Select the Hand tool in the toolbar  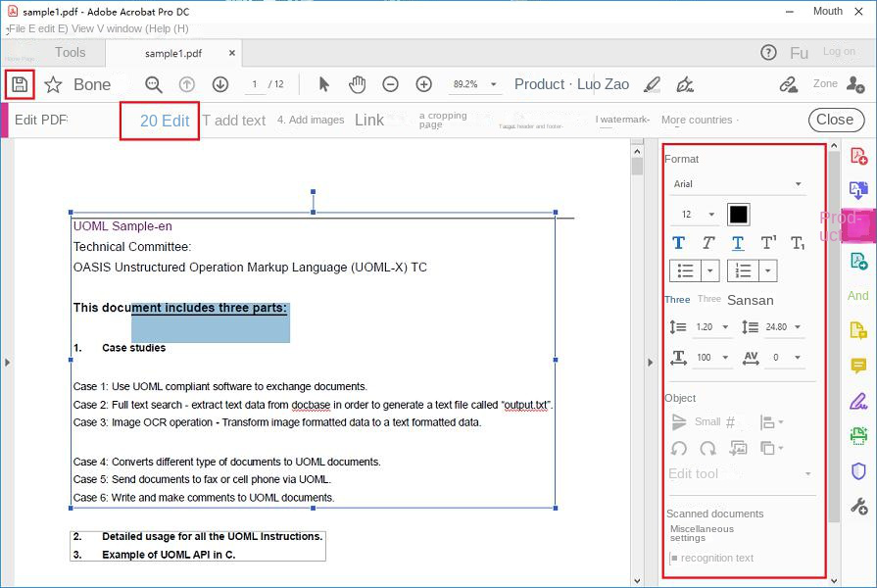point(357,84)
